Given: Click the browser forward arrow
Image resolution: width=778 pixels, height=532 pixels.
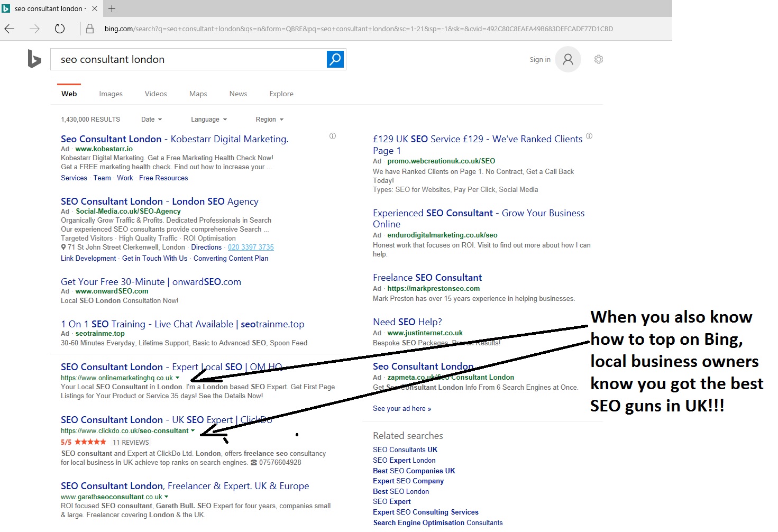Looking at the screenshot, I should pyautogui.click(x=35, y=29).
